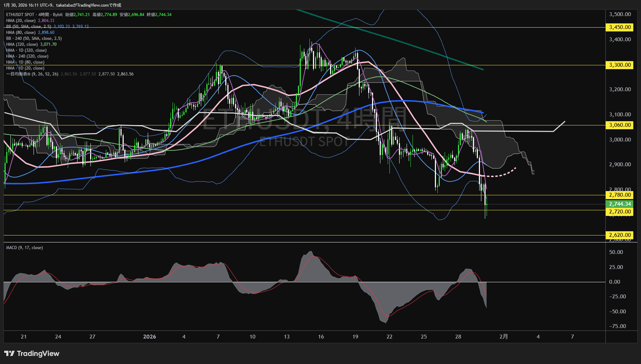Select the 3,300.00 horizontal line price label
The image size is (641, 364).
(x=620, y=65)
